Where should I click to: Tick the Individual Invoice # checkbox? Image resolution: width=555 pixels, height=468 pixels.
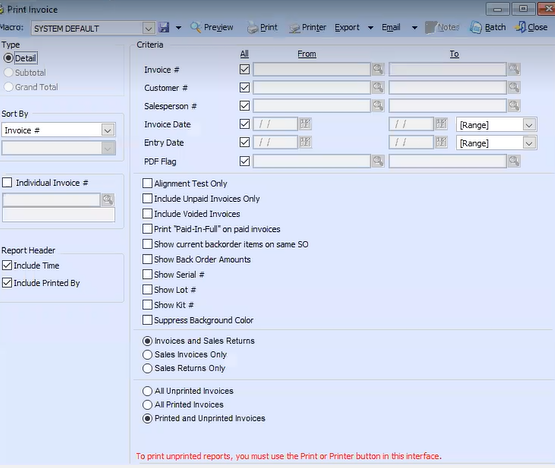7,183
